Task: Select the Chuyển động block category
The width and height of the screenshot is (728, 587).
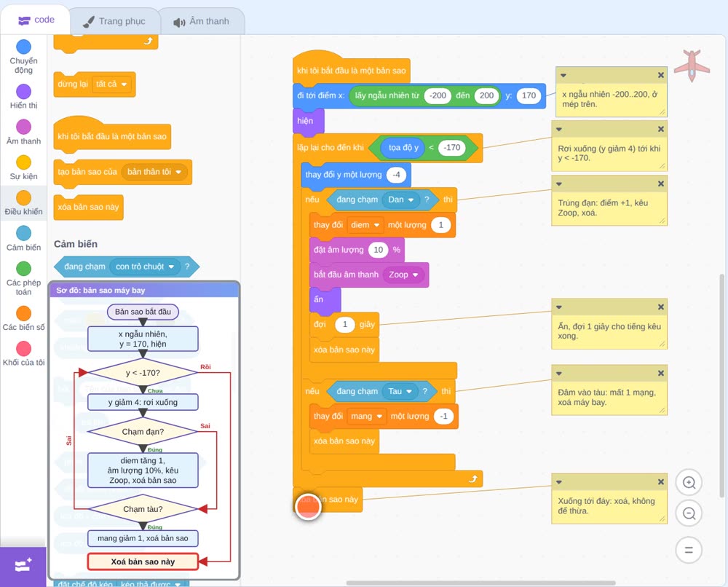Action: click(23, 57)
